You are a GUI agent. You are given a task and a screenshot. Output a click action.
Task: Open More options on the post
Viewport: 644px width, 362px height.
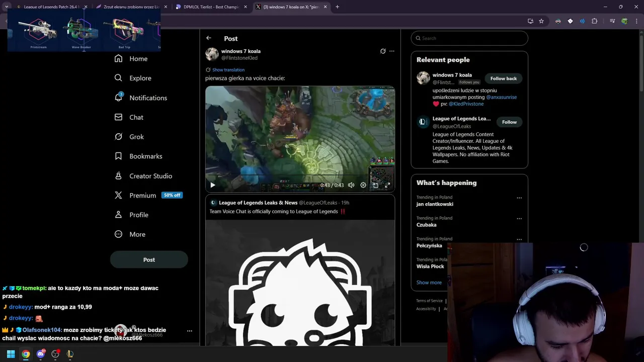click(x=392, y=51)
